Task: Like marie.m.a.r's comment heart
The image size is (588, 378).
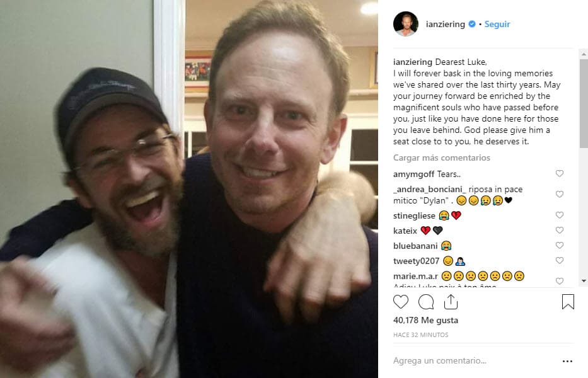Action: click(x=560, y=278)
